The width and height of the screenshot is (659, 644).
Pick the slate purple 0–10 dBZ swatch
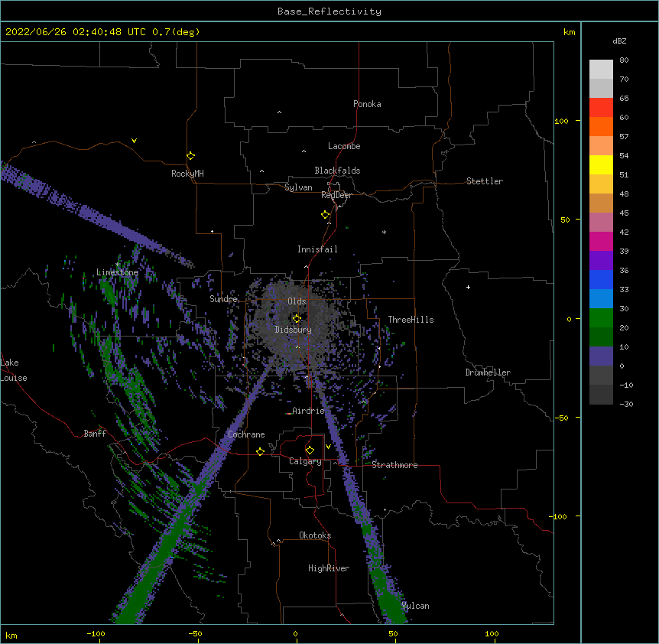[x=601, y=356]
